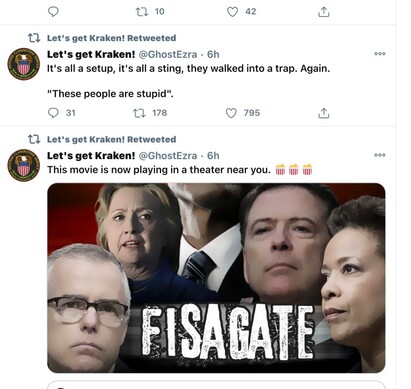The height and width of the screenshot is (389, 411).
Task: Open the second "Let's get Kraken! Retweeted" label
Action: click(111, 139)
